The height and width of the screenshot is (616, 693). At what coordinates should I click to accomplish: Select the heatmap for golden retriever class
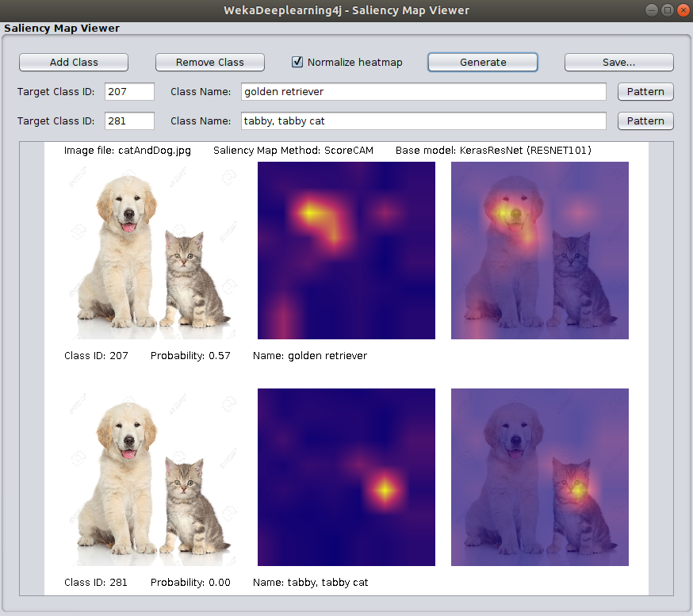click(346, 251)
